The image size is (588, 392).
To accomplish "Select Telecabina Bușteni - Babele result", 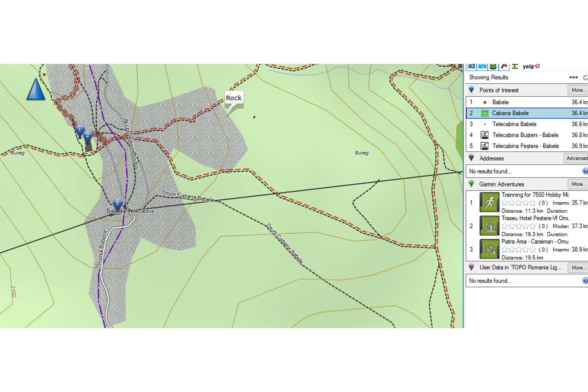I will pos(525,135).
